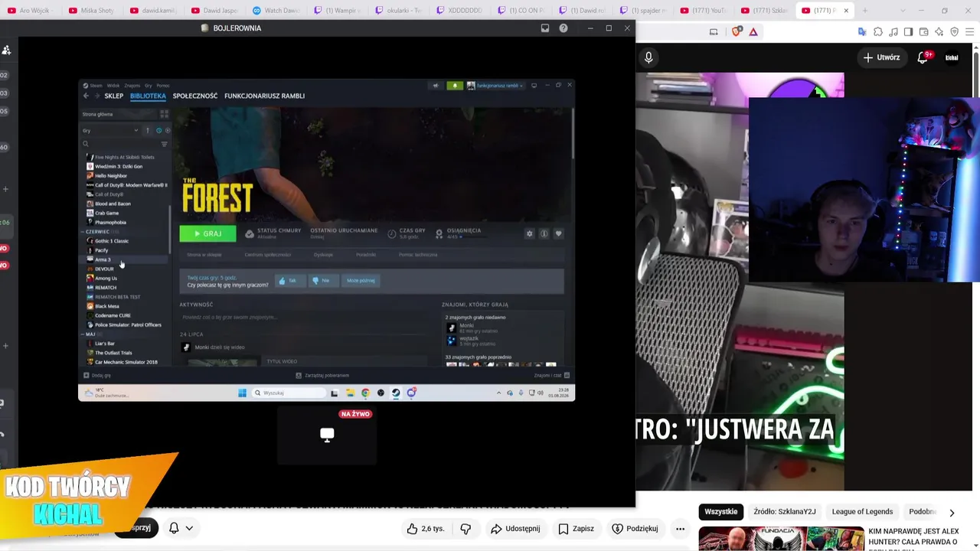Click the Steam back navigation arrow
Image resolution: width=980 pixels, height=551 pixels.
(86, 96)
